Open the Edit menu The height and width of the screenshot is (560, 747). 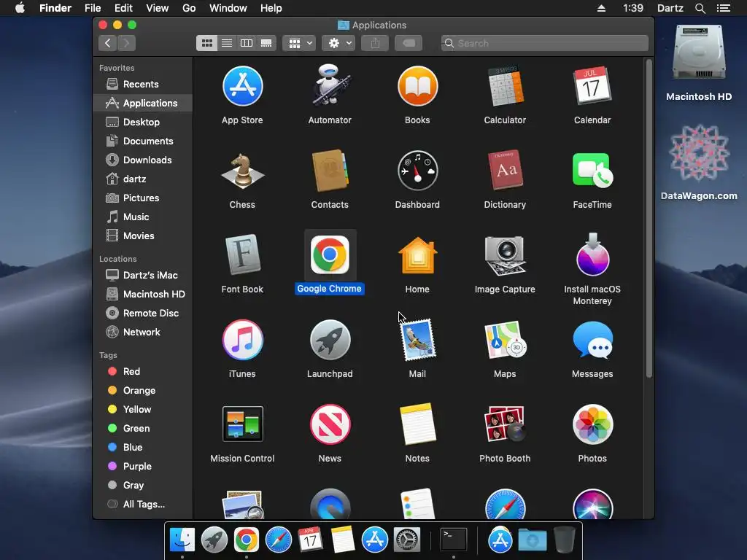(x=123, y=8)
